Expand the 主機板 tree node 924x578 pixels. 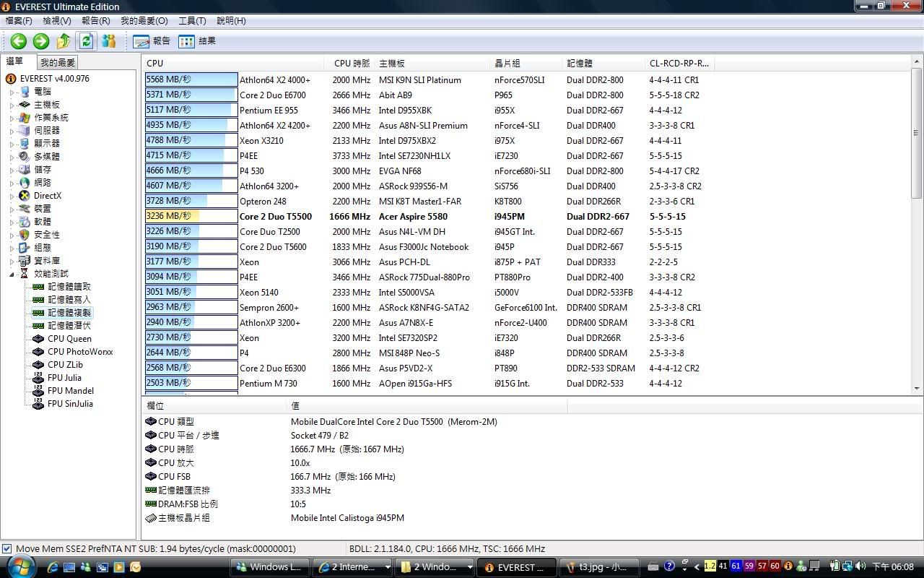point(12,105)
